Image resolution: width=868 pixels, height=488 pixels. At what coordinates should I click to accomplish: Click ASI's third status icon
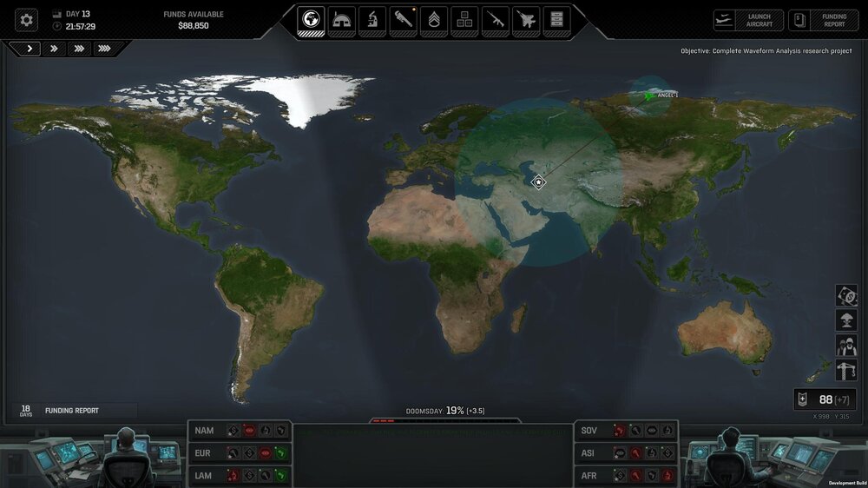coord(652,453)
